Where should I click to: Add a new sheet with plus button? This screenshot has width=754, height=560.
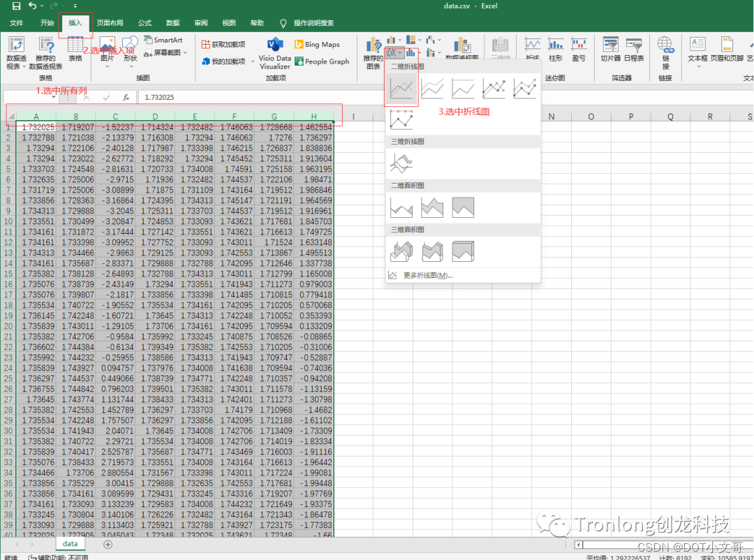pyautogui.click(x=108, y=544)
